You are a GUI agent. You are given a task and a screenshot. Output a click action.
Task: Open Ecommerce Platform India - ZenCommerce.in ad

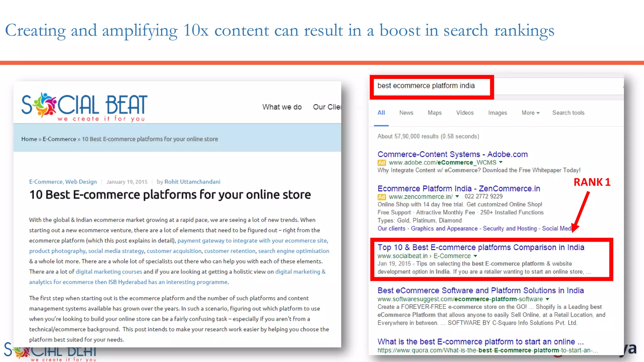[459, 189]
